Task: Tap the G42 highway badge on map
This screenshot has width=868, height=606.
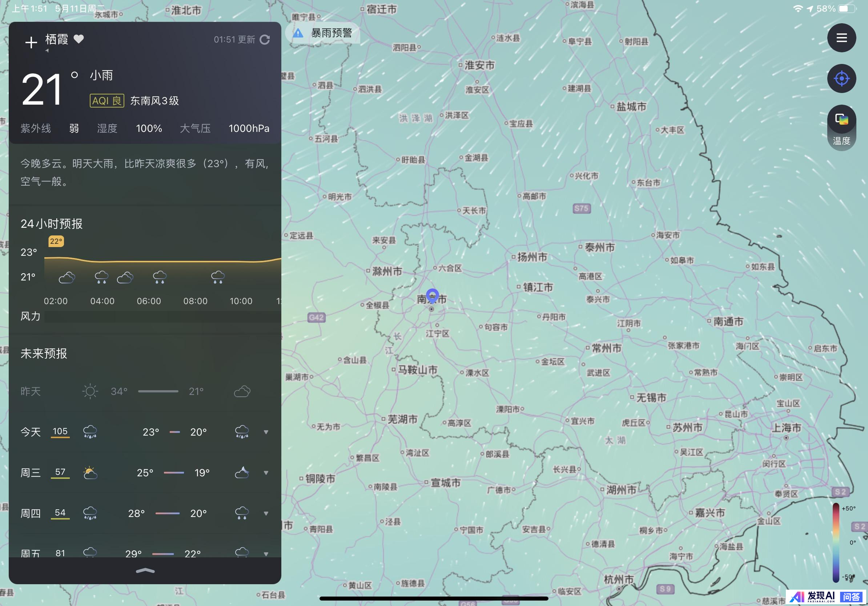Action: 316,318
